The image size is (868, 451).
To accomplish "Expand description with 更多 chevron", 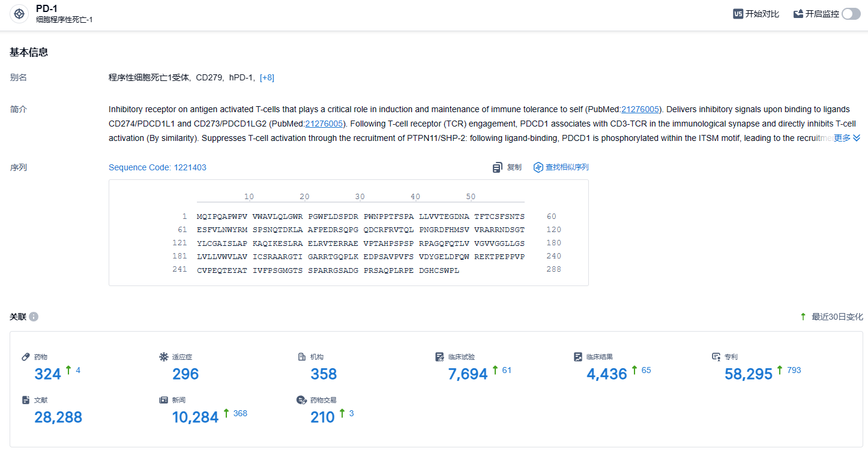I will [x=857, y=138].
